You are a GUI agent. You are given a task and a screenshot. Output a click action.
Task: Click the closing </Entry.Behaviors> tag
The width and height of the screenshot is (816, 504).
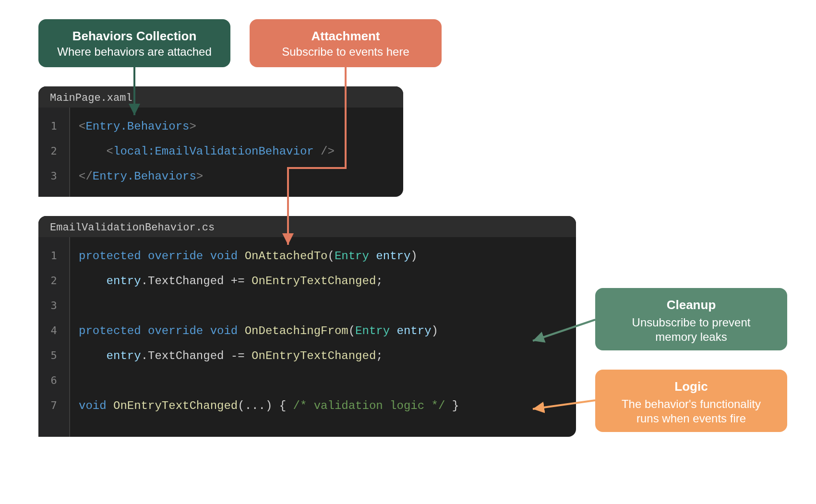(x=141, y=176)
